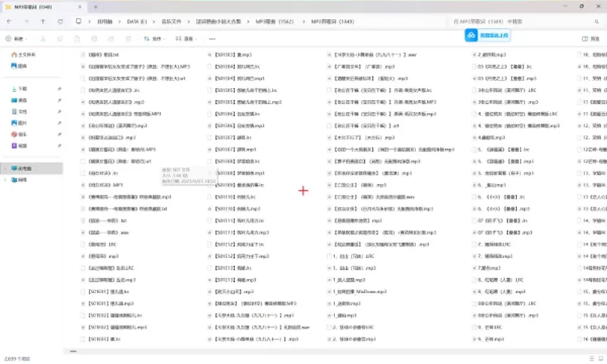Open the Pictures quick access folder
The height and width of the screenshot is (364, 607).
tap(20, 123)
